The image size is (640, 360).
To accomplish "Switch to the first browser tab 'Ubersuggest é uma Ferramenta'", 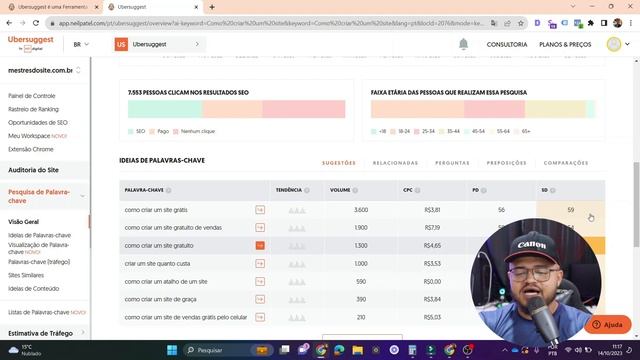I will point(52,7).
